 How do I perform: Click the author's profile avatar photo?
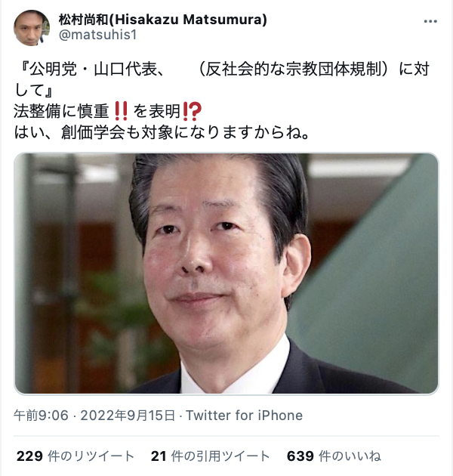pos(32,28)
